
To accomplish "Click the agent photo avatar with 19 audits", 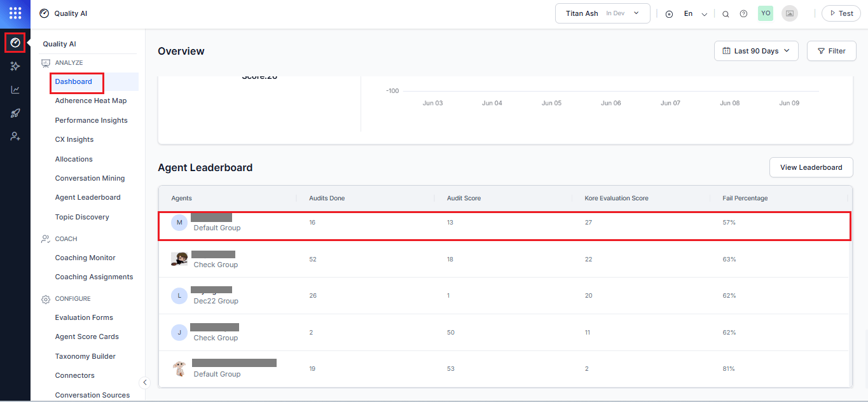I will [179, 369].
